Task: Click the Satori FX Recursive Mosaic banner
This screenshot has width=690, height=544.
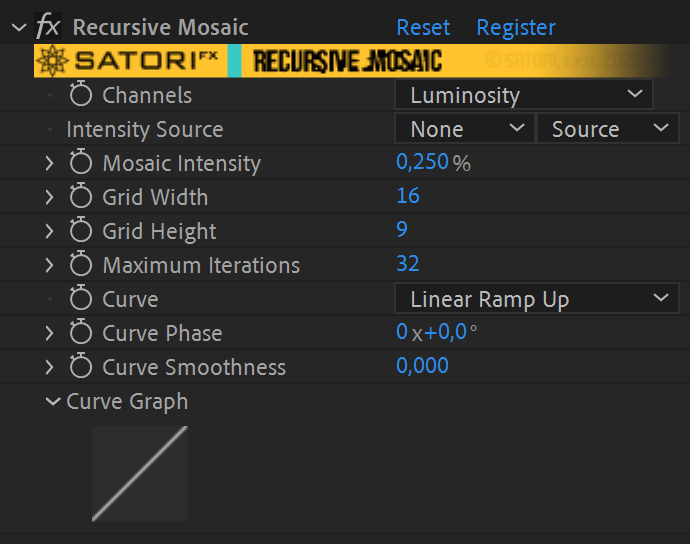Action: [351, 61]
